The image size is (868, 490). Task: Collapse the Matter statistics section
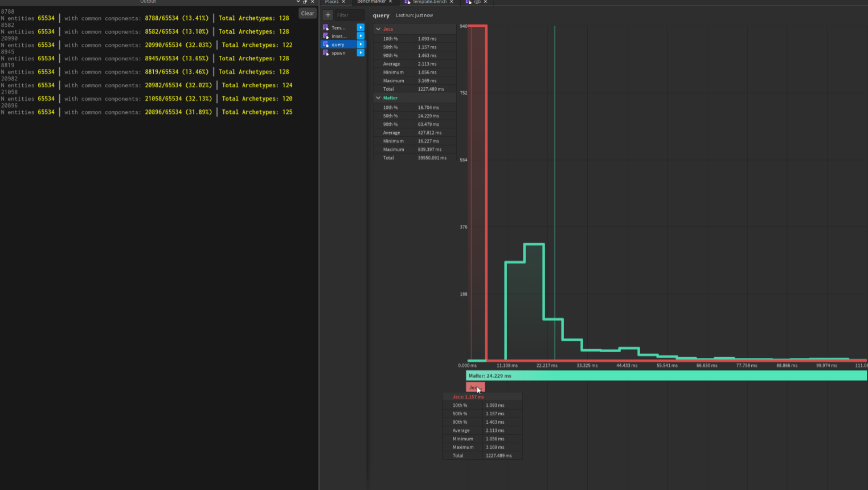click(378, 98)
